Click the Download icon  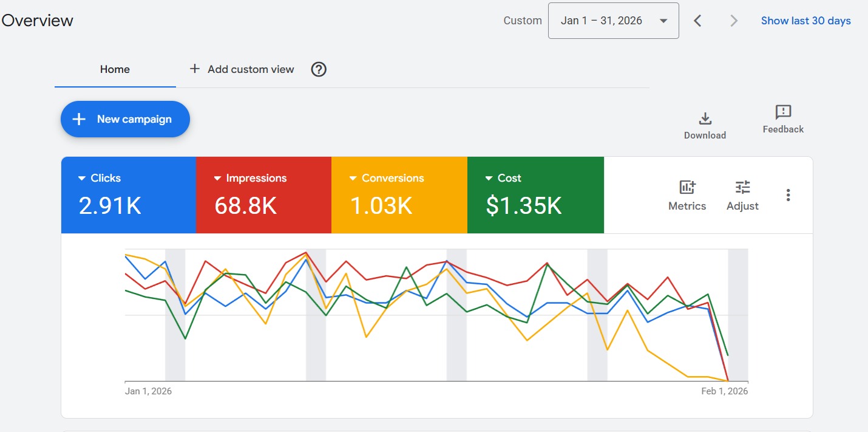coord(705,118)
